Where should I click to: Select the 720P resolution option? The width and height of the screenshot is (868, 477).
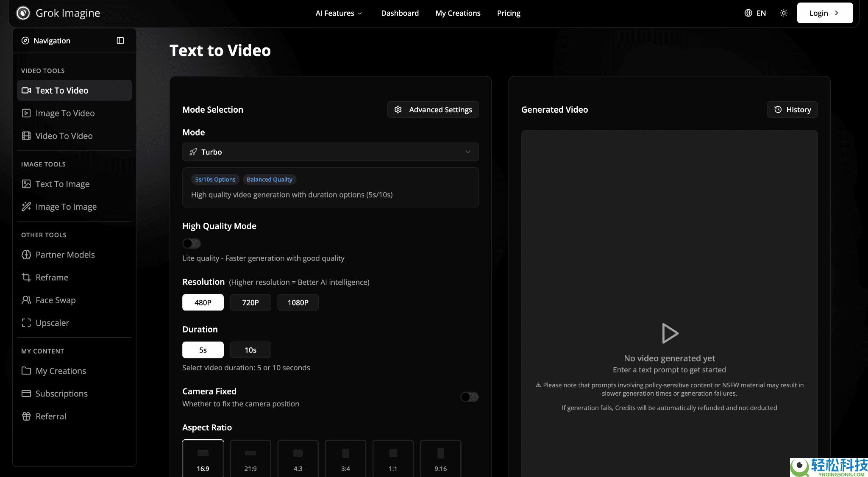(x=250, y=302)
